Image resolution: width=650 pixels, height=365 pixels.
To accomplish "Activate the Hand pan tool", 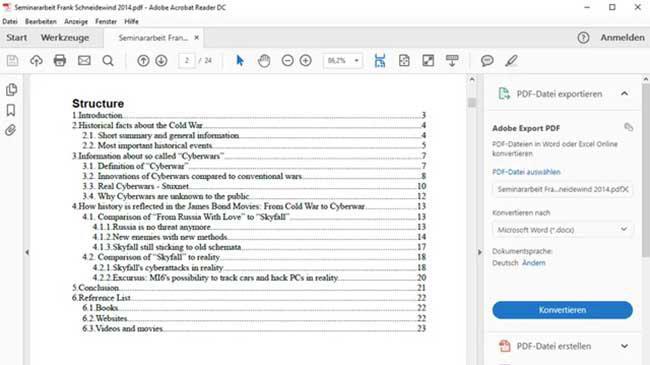I will click(x=264, y=61).
